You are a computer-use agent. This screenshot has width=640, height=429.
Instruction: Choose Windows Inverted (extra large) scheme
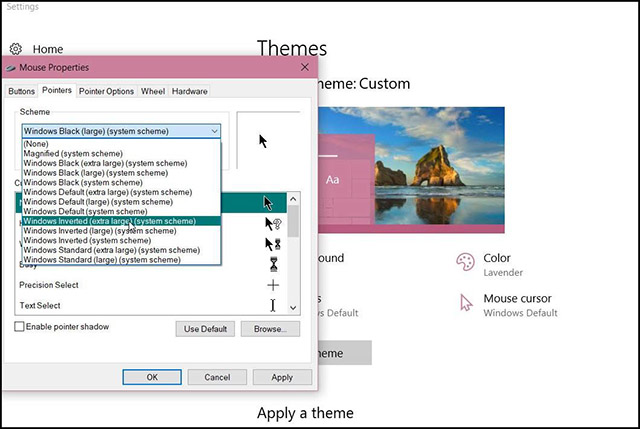tap(108, 221)
